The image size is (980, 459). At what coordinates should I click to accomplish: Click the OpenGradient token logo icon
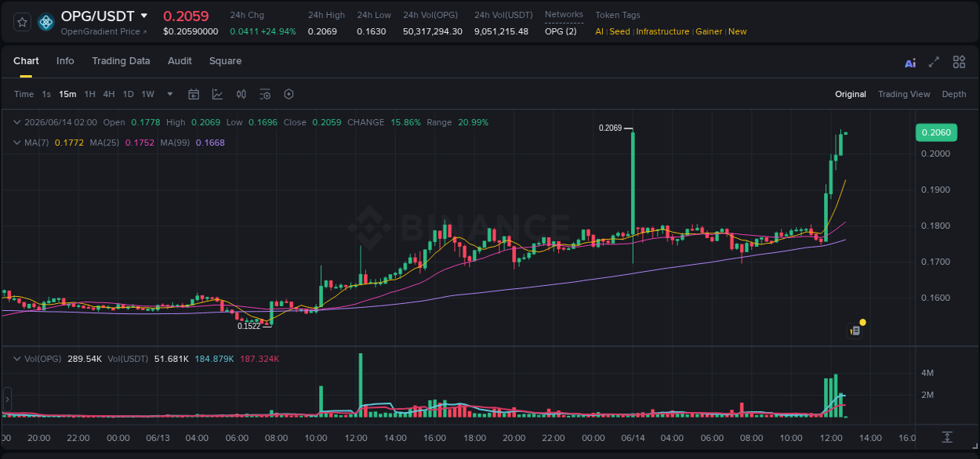coord(46,22)
